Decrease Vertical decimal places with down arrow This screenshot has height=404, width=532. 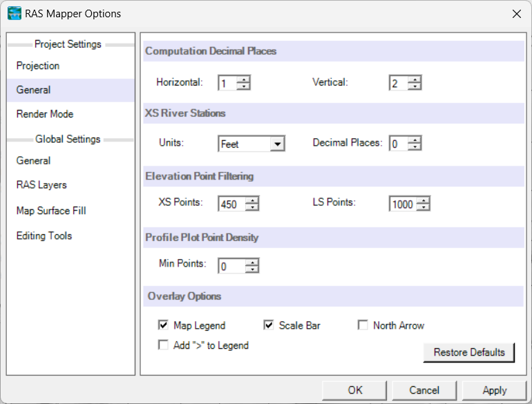click(x=415, y=86)
